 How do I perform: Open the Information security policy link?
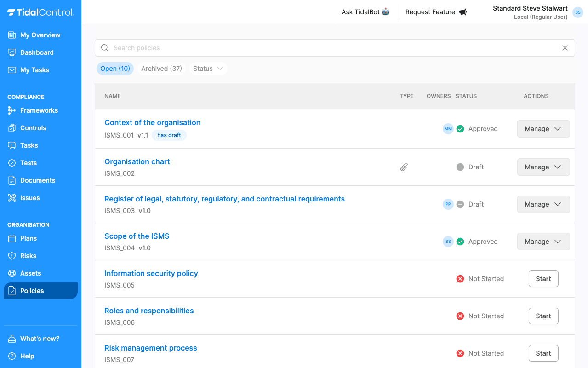[x=151, y=273]
